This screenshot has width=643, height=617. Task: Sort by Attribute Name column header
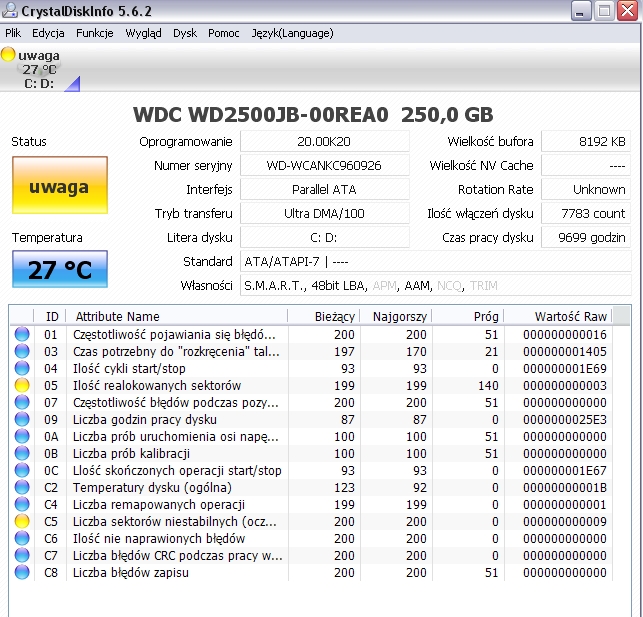[x=177, y=316]
